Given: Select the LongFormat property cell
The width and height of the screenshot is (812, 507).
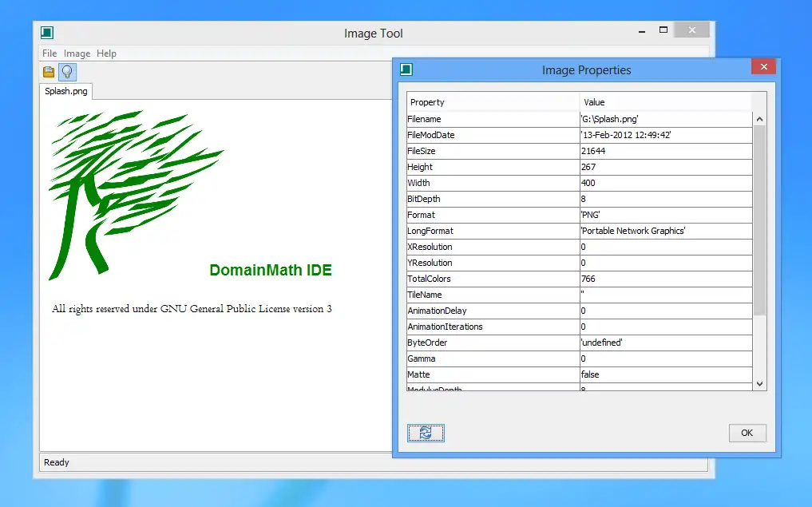Looking at the screenshot, I should [x=493, y=231].
